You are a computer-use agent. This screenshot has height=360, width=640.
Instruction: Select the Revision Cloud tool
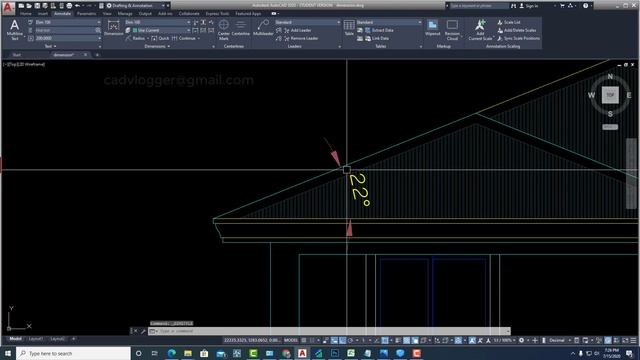452,30
